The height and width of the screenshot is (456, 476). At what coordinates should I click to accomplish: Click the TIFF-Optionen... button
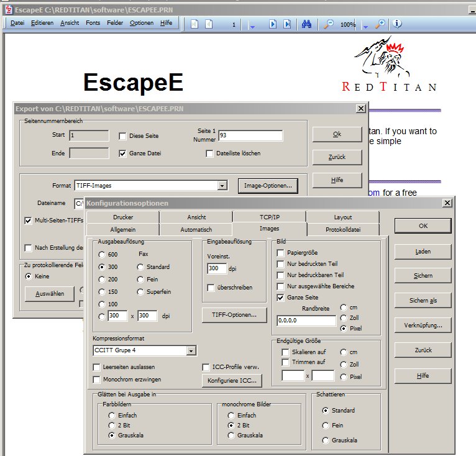(x=234, y=315)
